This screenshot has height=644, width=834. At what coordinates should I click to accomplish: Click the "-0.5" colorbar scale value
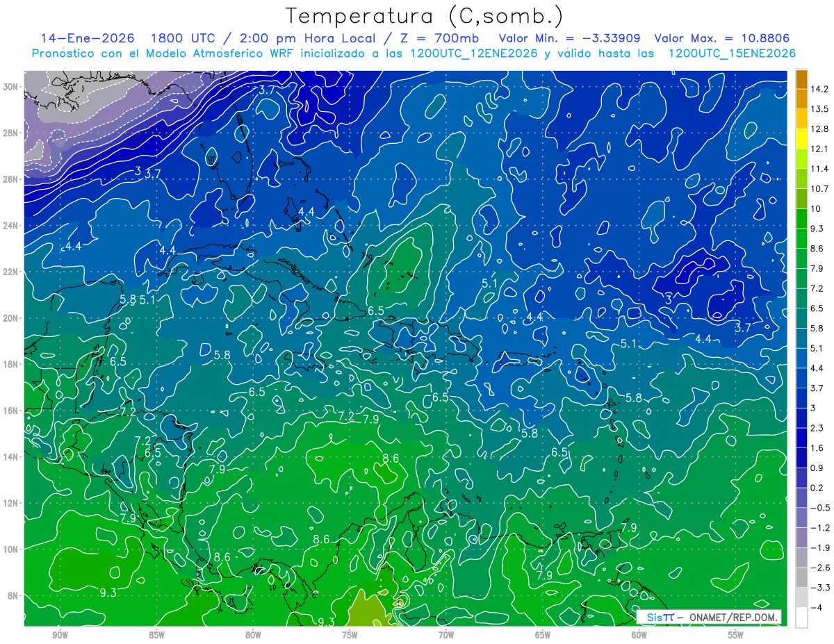pyautogui.click(x=819, y=508)
